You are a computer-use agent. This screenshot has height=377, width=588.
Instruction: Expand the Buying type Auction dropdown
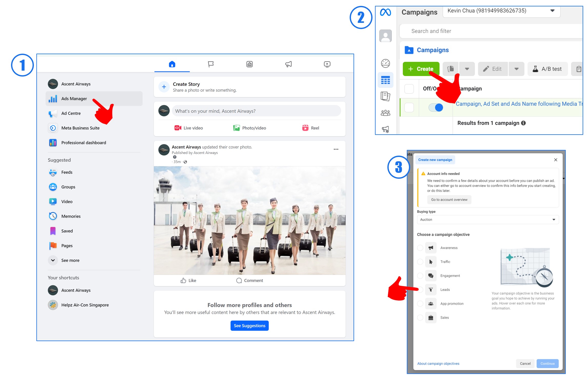487,220
